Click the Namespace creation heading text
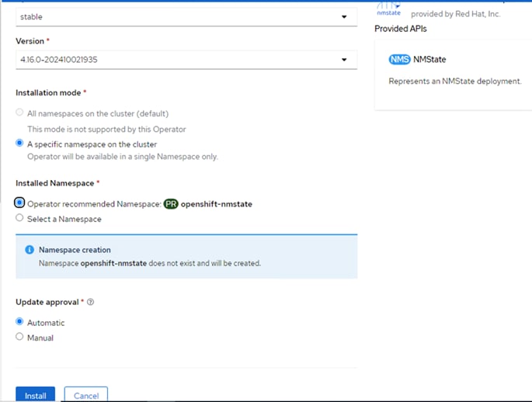This screenshot has width=532, height=402. click(75, 250)
